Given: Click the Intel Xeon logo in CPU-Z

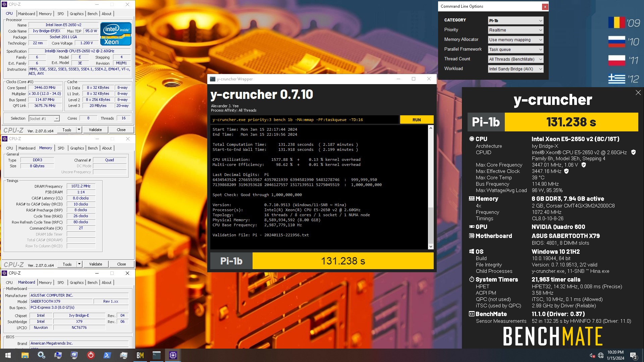Looking at the screenshot, I should pos(116,34).
